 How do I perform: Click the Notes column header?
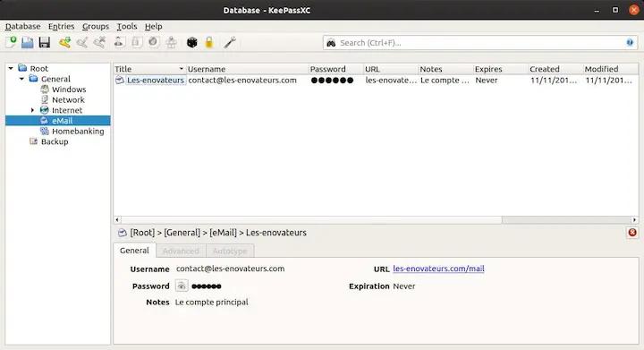point(445,69)
